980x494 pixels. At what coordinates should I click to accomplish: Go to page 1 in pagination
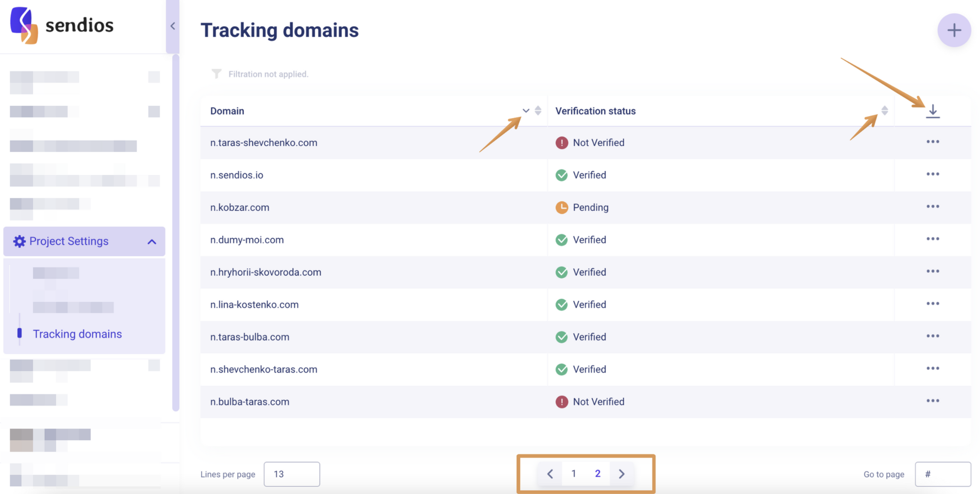tap(573, 474)
